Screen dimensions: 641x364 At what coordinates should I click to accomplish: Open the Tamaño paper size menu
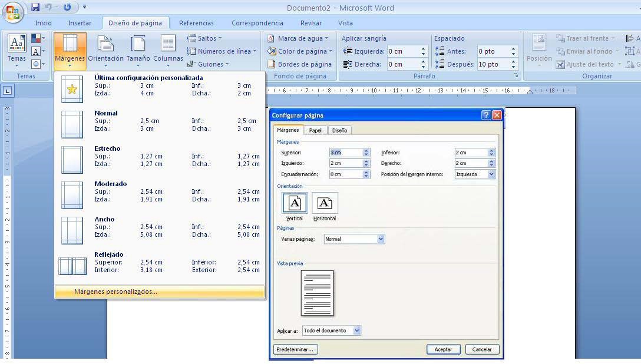pyautogui.click(x=138, y=50)
